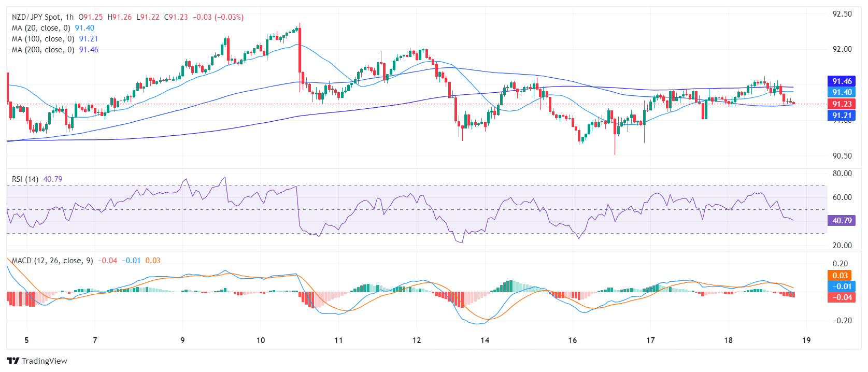Click the blue 91.46 price label

pos(842,81)
